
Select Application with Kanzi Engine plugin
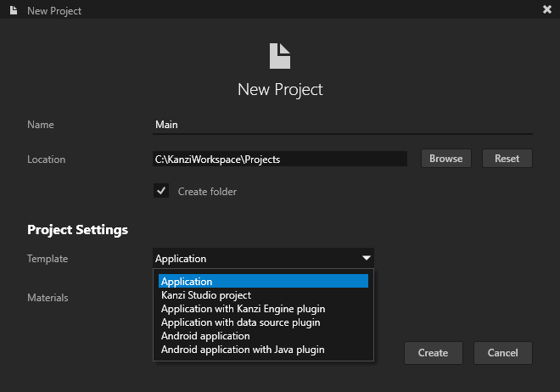tap(263, 309)
